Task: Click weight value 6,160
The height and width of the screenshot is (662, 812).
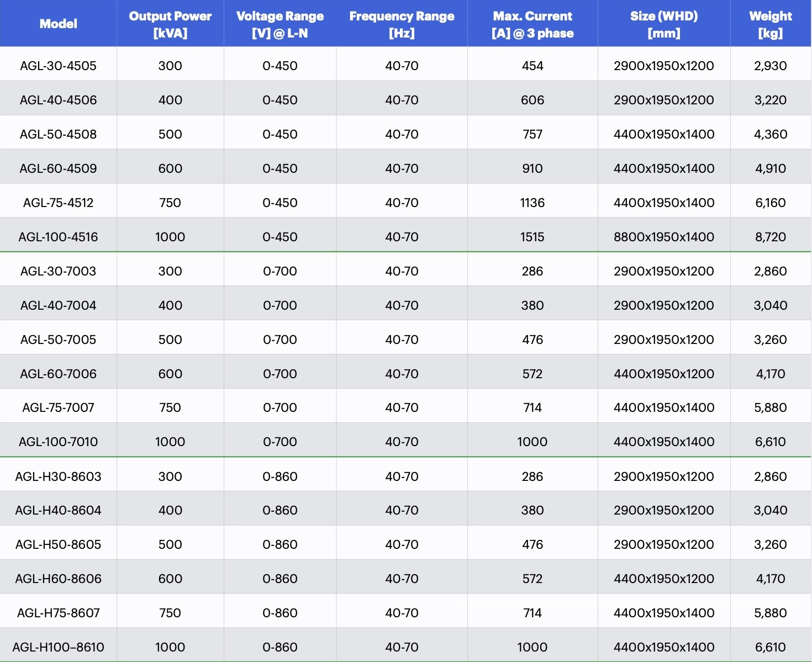Action: [x=771, y=203]
